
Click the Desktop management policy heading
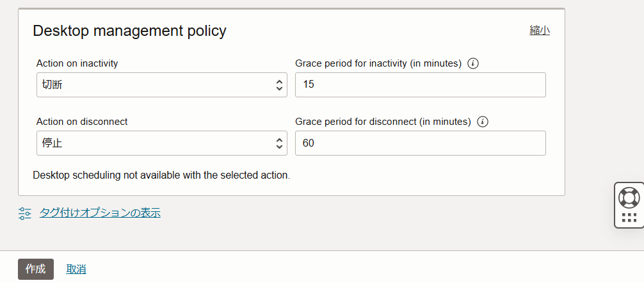pos(129,31)
